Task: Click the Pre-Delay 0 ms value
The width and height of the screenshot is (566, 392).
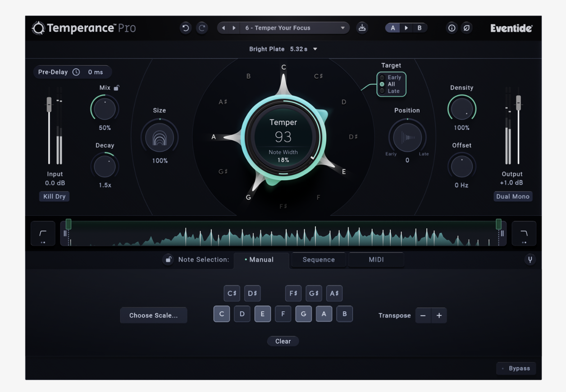Action: tap(96, 72)
